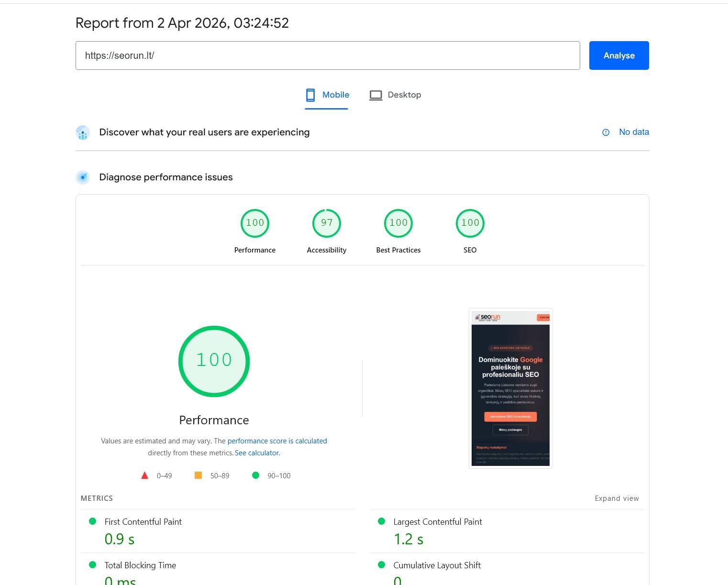Click the green dot beside Total Blocking Time
Image resolution: width=728 pixels, height=585 pixels.
click(93, 564)
